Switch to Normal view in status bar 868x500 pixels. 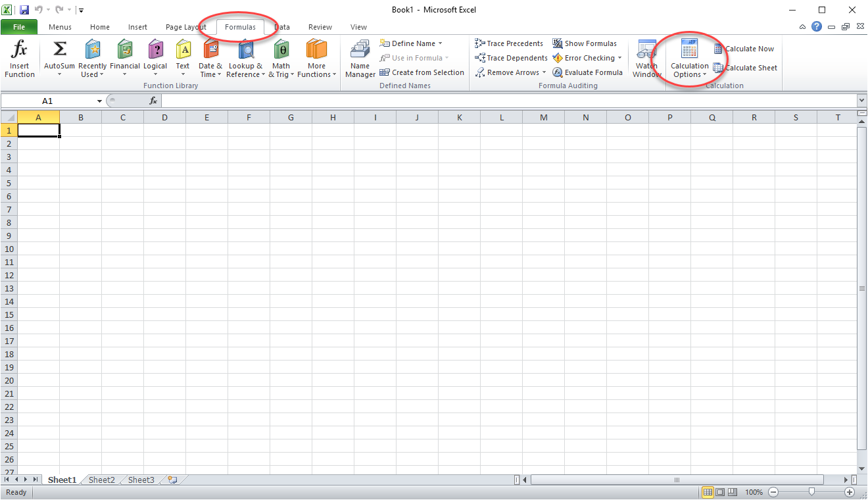click(708, 492)
